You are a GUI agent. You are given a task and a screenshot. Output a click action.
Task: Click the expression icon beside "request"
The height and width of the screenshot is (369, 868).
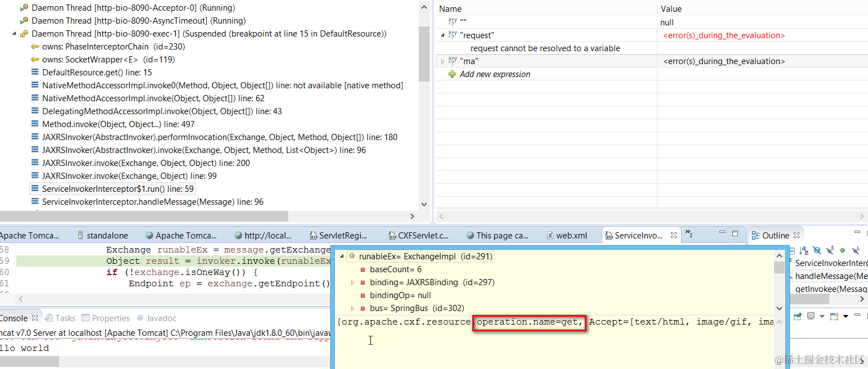453,35
